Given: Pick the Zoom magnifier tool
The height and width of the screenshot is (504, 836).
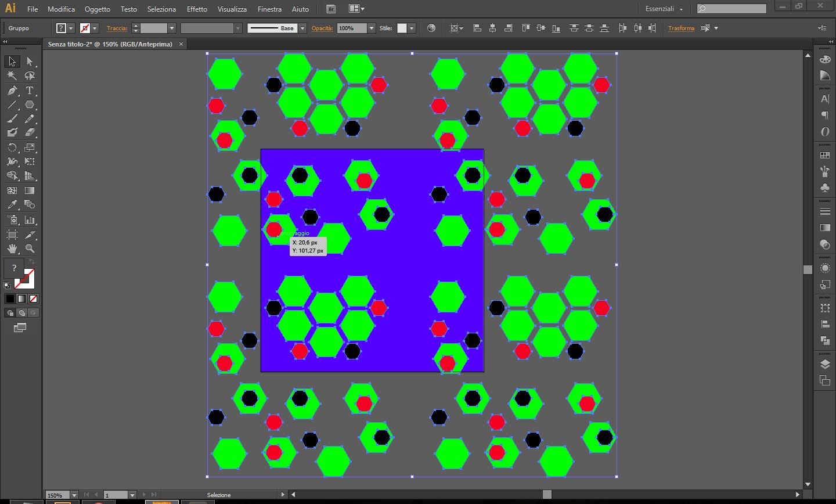Looking at the screenshot, I should pos(30,249).
